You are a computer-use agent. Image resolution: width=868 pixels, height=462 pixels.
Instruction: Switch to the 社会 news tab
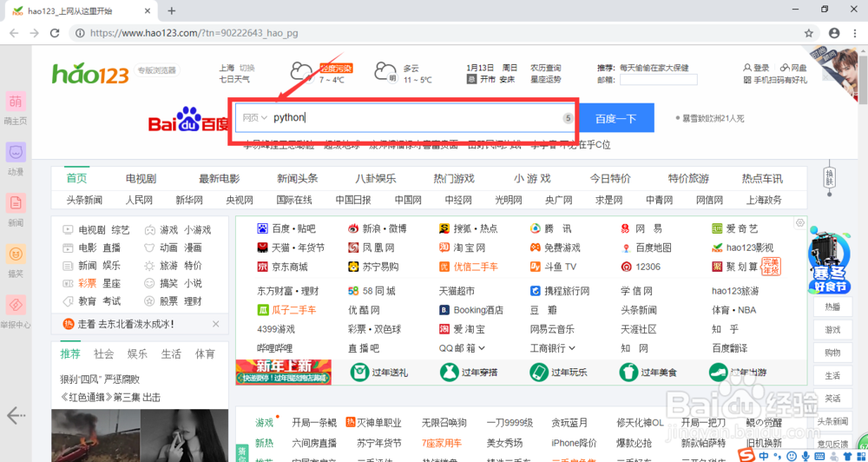pos(103,354)
